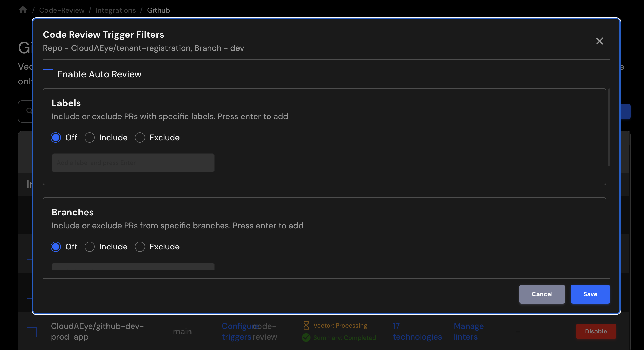644x350 pixels.
Task: Select Include radio under Branches
Action: pyautogui.click(x=89, y=247)
